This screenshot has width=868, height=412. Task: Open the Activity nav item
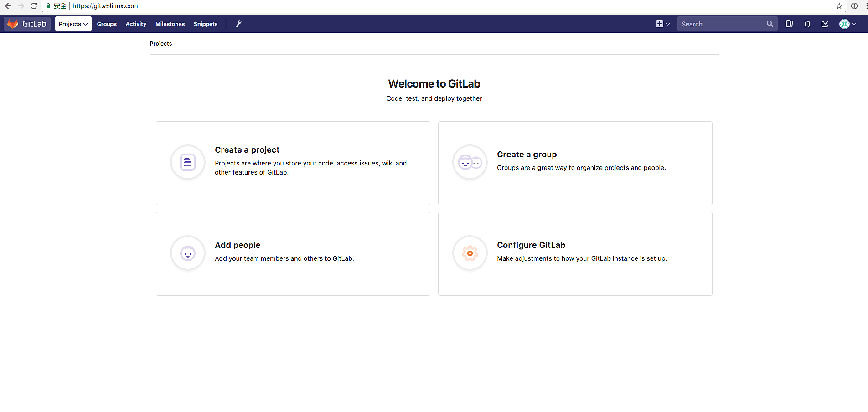[136, 24]
